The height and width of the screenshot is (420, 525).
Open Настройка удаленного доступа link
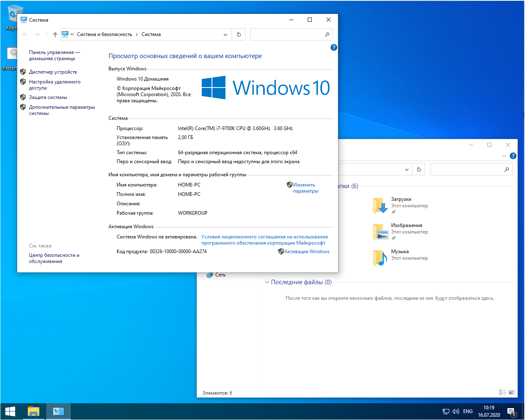click(x=55, y=85)
